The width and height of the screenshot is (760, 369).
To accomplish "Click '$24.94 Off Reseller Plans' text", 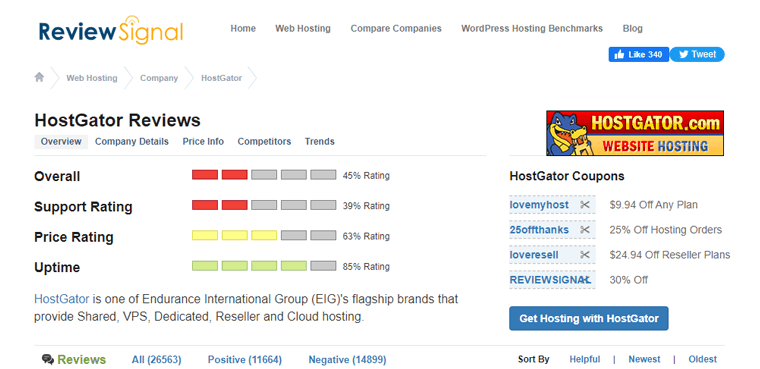I will click(670, 255).
